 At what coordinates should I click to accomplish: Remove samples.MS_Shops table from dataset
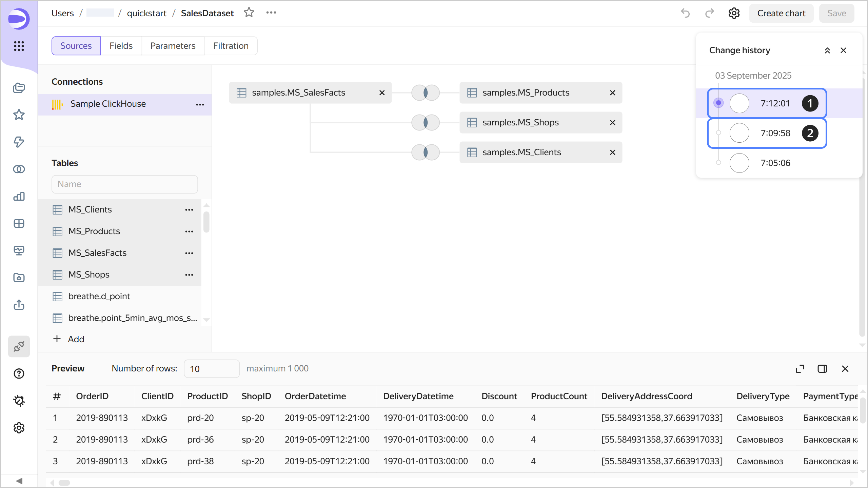pos(612,122)
